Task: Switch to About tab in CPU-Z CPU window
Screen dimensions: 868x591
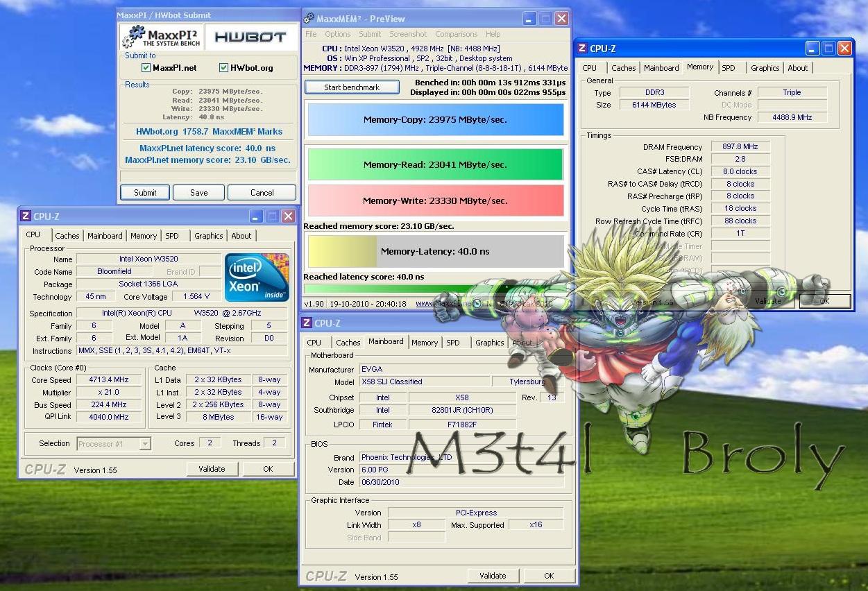Action: tap(241, 236)
